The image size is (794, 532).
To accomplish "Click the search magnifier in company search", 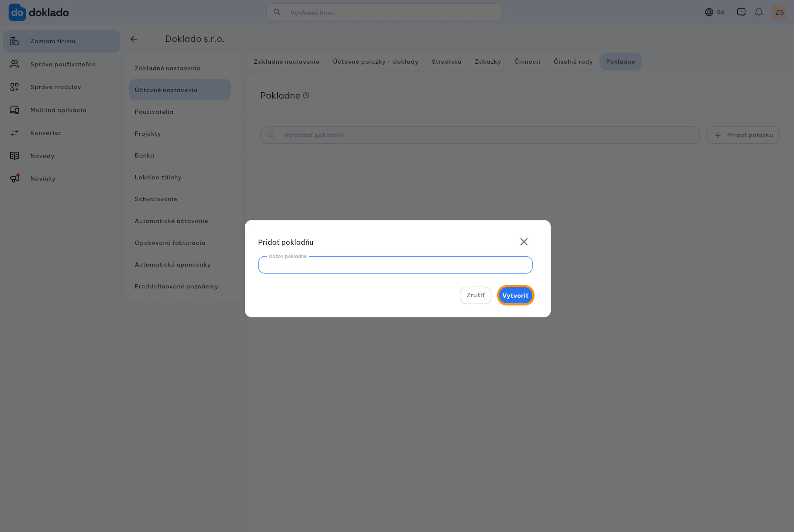I will 277,12.
